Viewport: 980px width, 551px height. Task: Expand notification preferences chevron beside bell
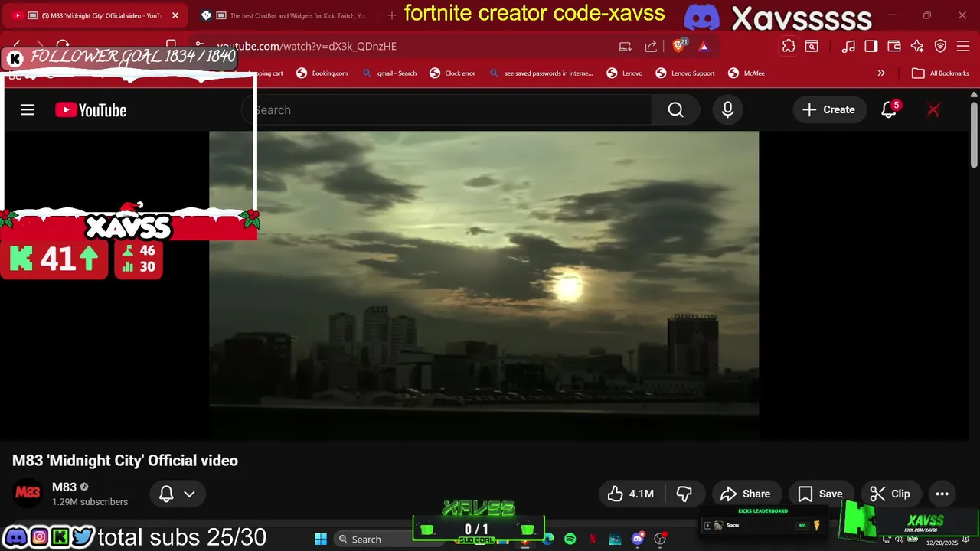coord(189,494)
